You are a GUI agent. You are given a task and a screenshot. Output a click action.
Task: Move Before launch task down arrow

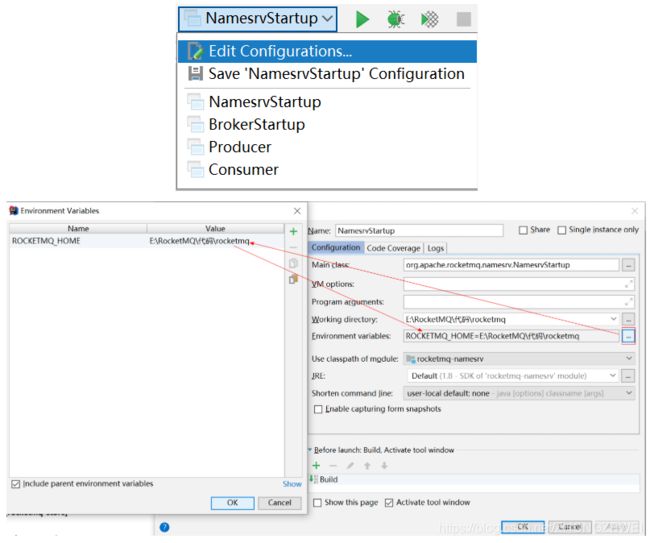click(x=384, y=465)
